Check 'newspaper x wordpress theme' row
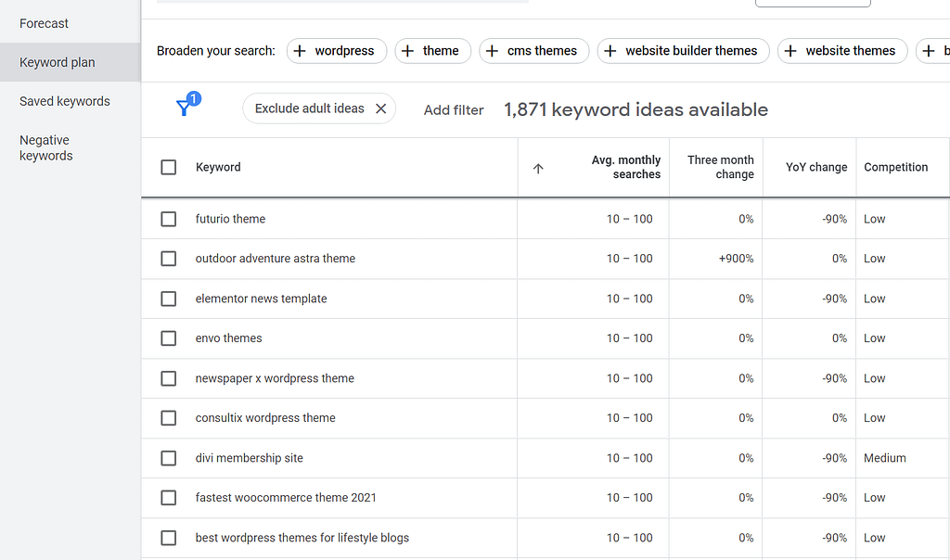 169,378
